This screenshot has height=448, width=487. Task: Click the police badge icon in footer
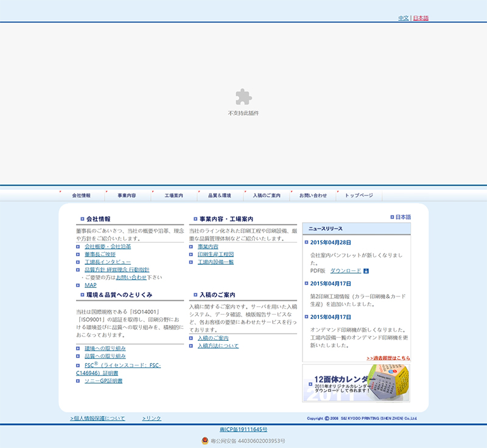coord(205,440)
